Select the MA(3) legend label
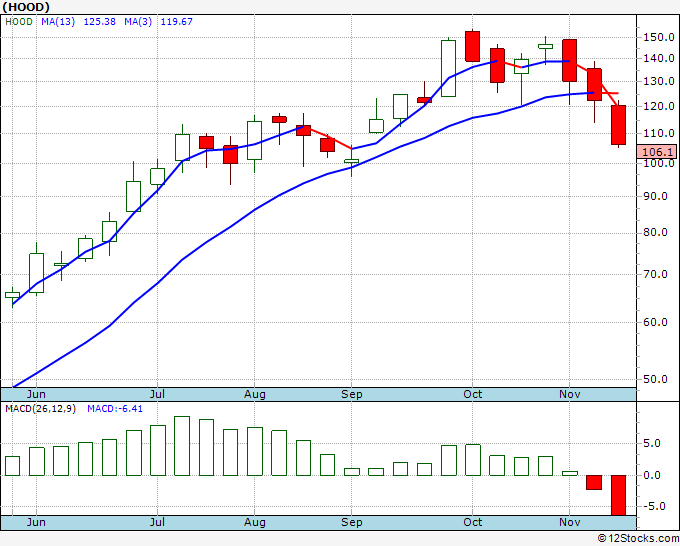Viewport: 680px width, 546px height. click(x=138, y=22)
